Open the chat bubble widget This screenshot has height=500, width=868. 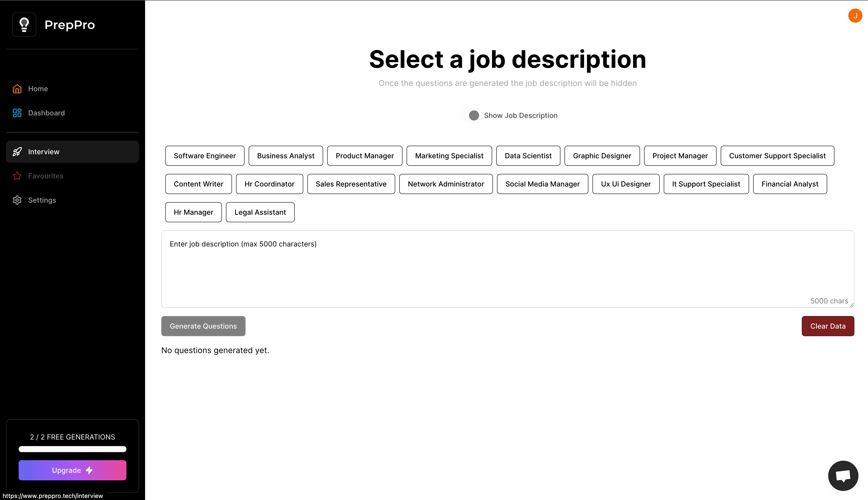click(x=843, y=476)
